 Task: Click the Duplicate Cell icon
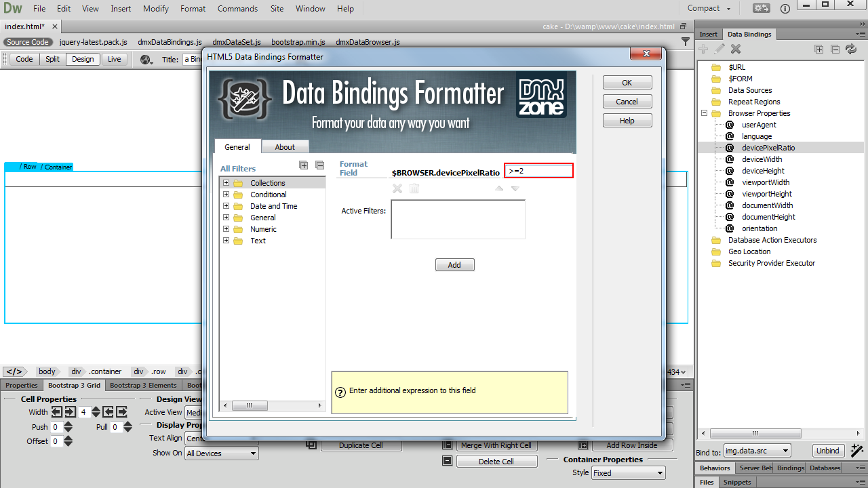click(x=312, y=445)
